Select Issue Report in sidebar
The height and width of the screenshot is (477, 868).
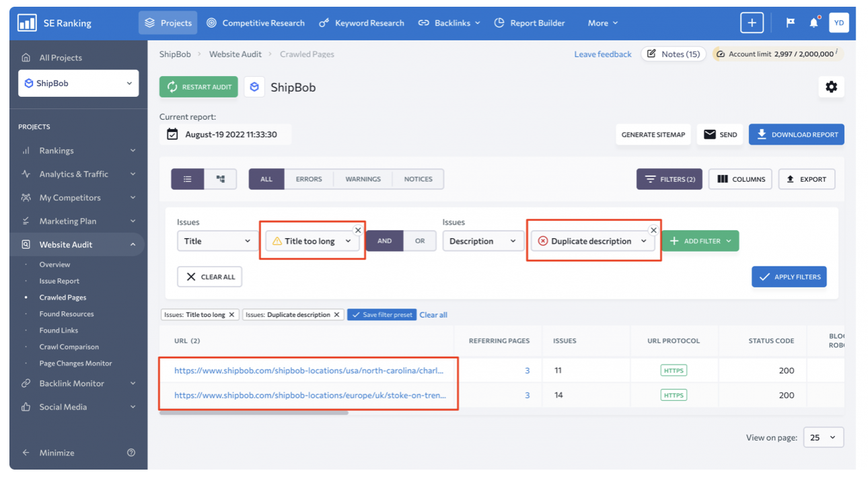pyautogui.click(x=59, y=281)
